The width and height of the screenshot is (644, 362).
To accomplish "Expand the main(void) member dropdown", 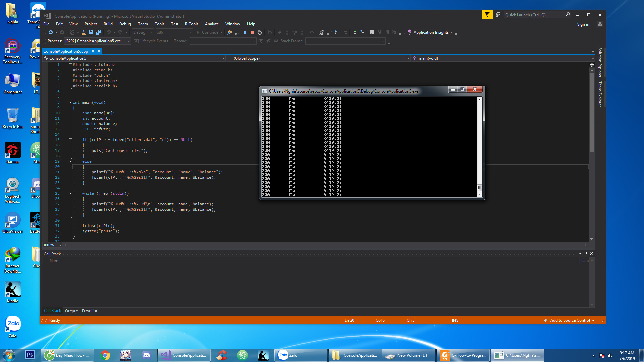I will [x=593, y=58].
